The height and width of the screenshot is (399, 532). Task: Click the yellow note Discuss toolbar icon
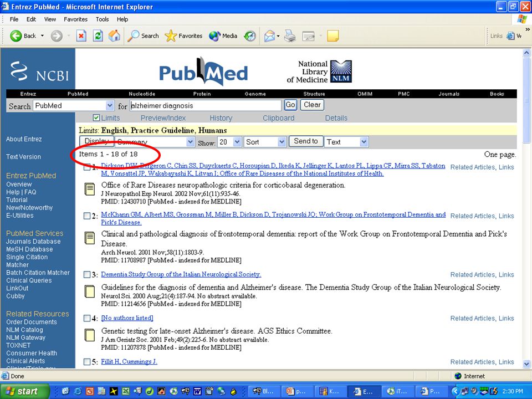click(x=333, y=35)
